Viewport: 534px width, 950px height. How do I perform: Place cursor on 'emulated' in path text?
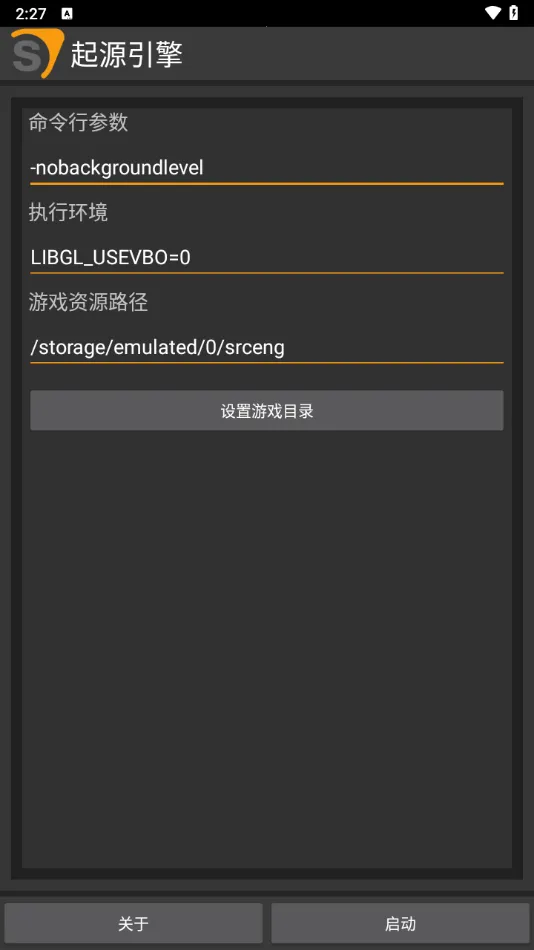(x=150, y=347)
